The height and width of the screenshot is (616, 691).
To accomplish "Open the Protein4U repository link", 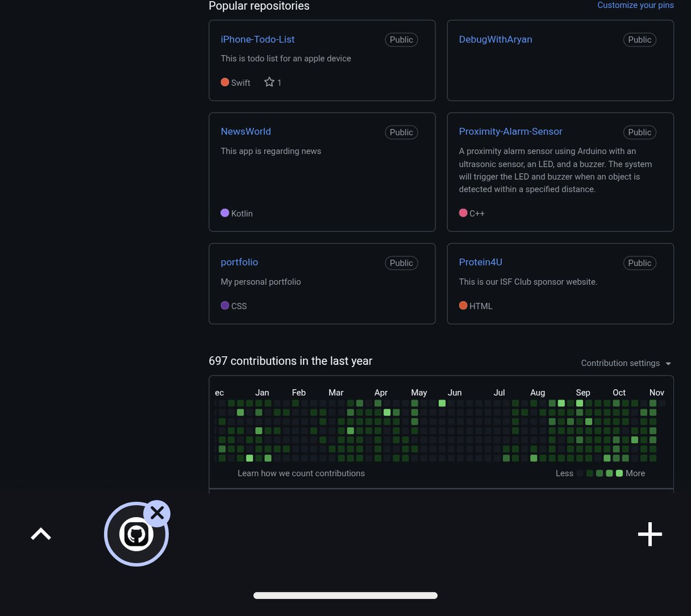I will (x=480, y=262).
